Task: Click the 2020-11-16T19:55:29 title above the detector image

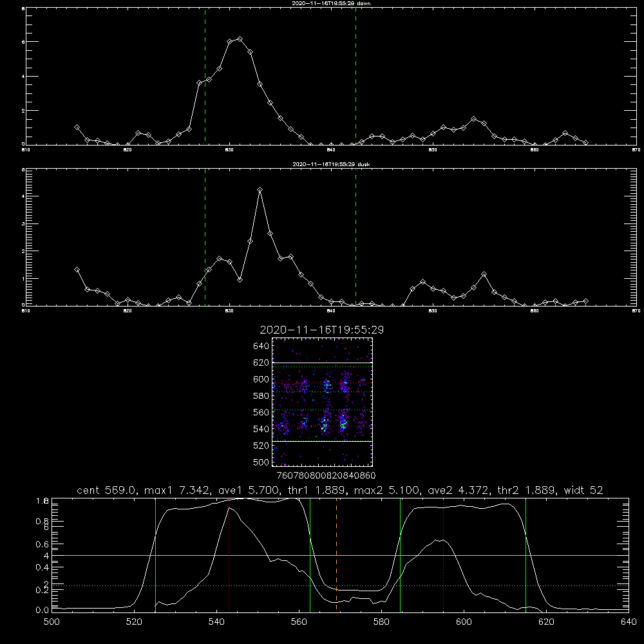Action: 321,330
